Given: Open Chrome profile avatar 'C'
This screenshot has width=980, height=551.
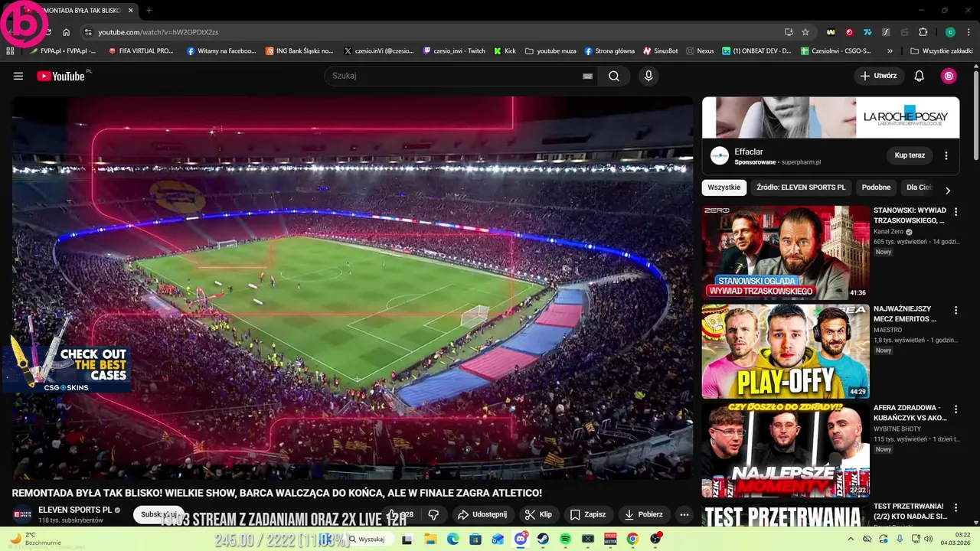Looking at the screenshot, I should click(950, 32).
